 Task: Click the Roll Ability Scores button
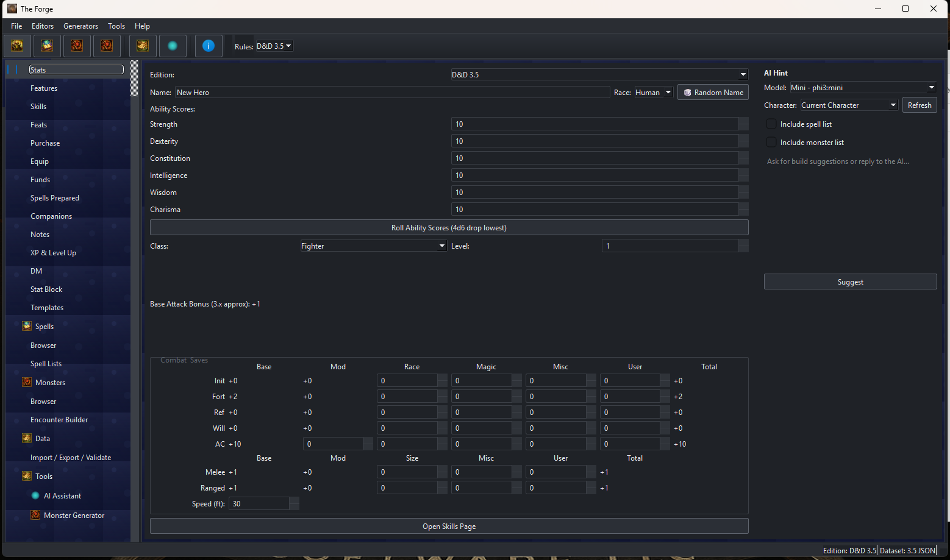[449, 227]
